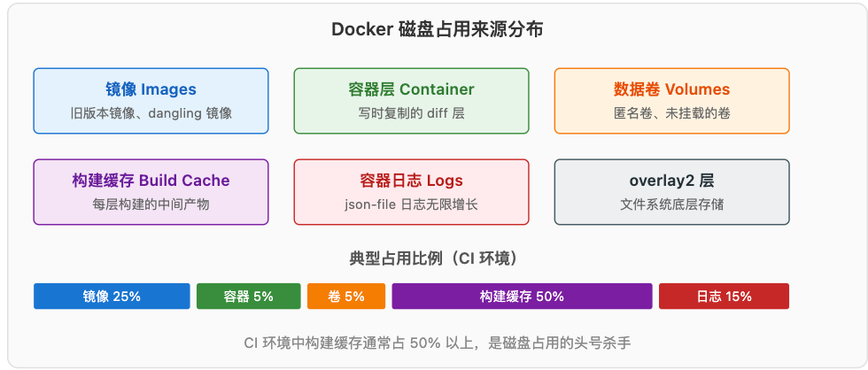Click the footer note about CI 环境中构建缓存
This screenshot has height=370, width=868.
pos(437,343)
